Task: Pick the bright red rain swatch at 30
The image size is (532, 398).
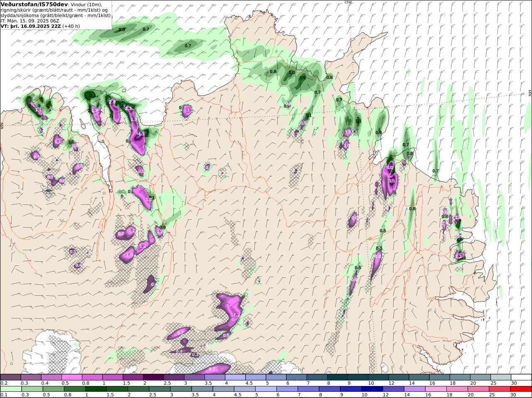Action: pyautogui.click(x=521, y=389)
